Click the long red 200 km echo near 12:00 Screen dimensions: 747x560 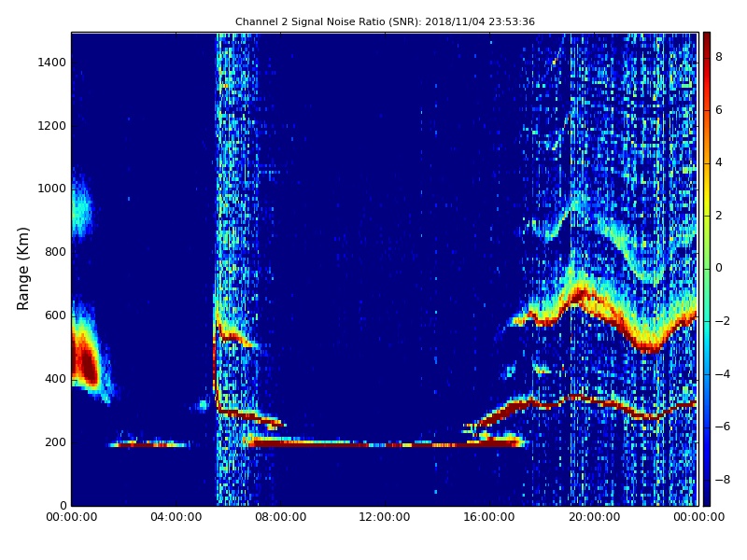386,444
